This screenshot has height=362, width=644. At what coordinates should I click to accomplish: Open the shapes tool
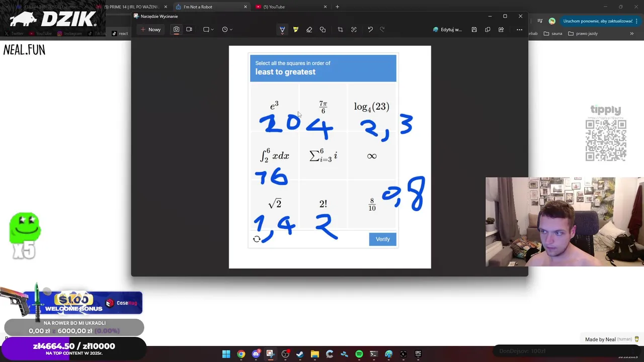[x=323, y=30]
